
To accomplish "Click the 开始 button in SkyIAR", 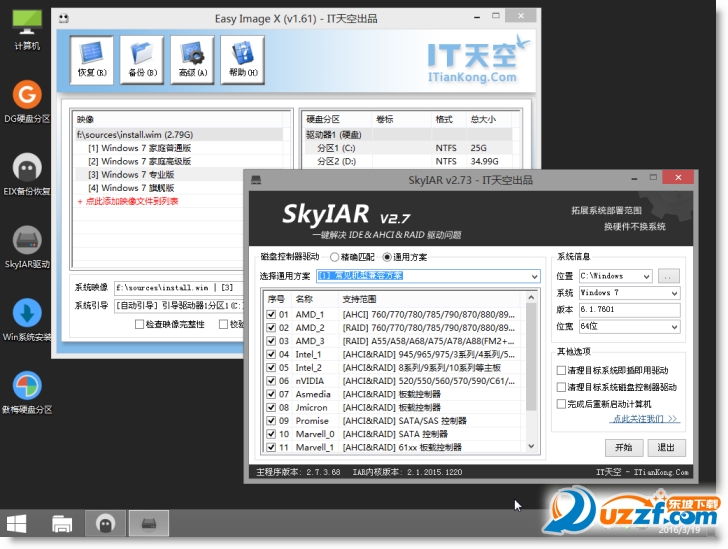I will click(623, 447).
